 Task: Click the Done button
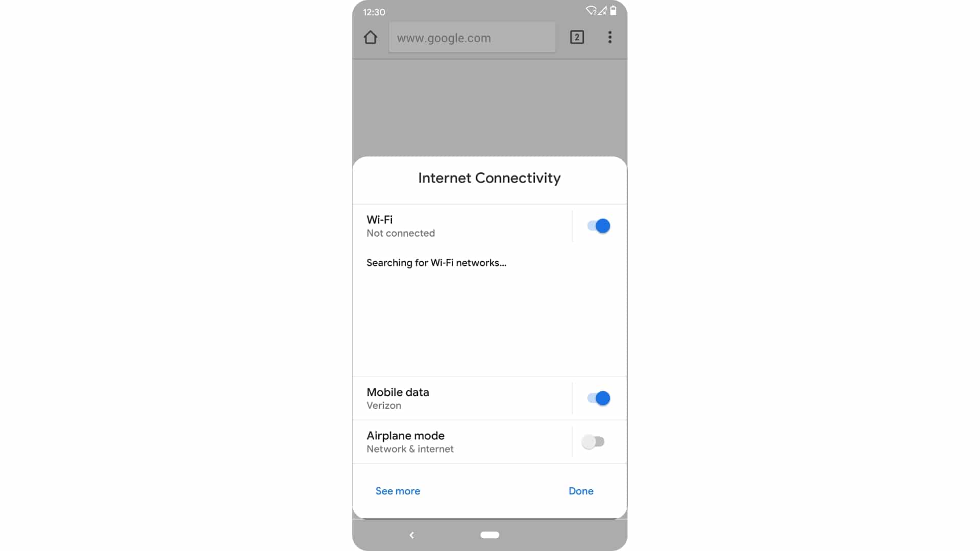581,490
